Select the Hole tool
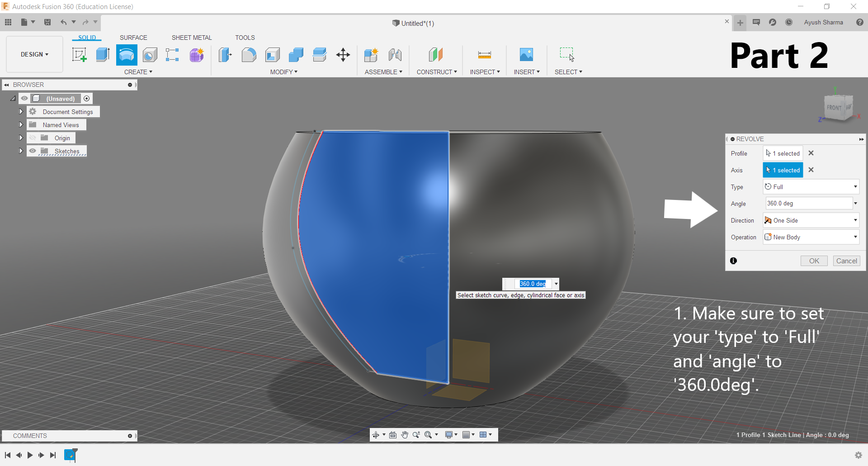Screen dimensions: 868x466 [x=150, y=55]
